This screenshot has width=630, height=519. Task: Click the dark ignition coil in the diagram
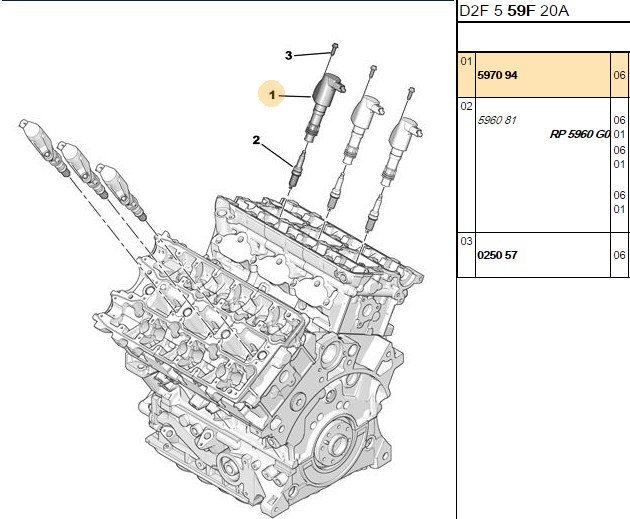click(x=325, y=106)
